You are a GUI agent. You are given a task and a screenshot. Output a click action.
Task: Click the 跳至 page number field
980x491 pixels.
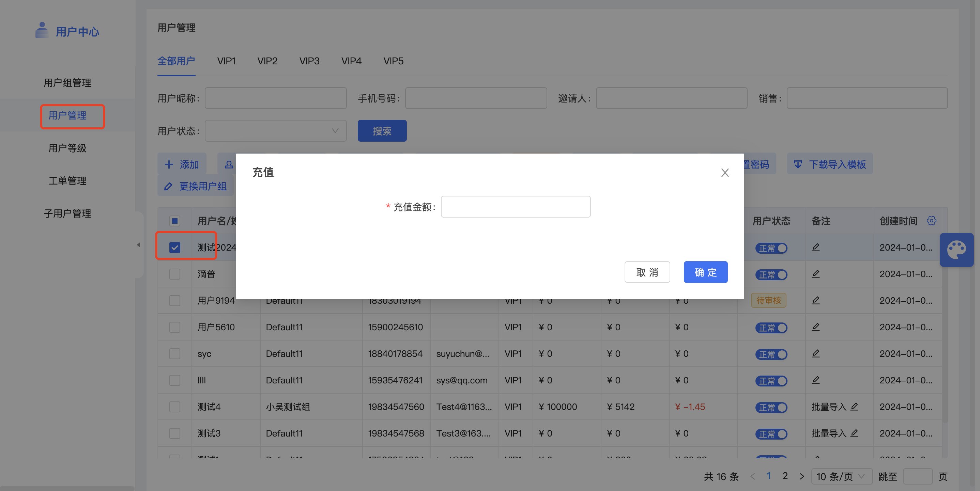[917, 476]
